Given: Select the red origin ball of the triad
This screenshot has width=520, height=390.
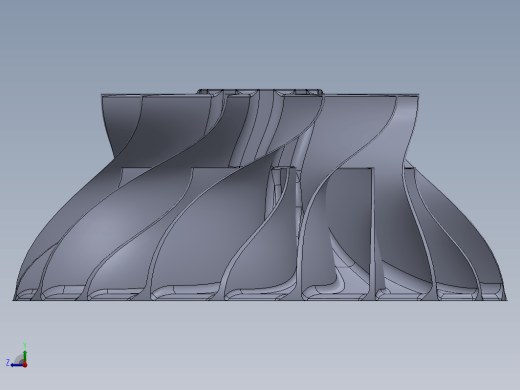Looking at the screenshot, I should pyautogui.click(x=25, y=365).
